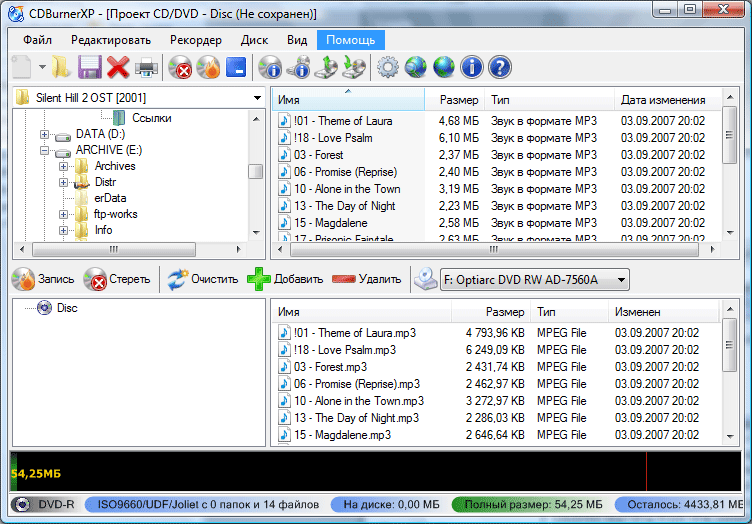Screen dimensions: 752x524
Task: Expand the DATA (D:) drive node
Action: [x=44, y=135]
